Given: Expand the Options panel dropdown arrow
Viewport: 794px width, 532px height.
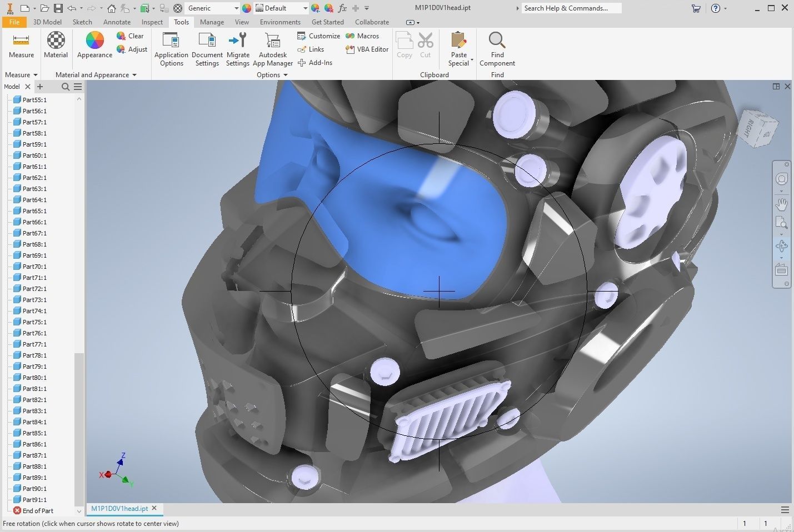Looking at the screenshot, I should [x=286, y=75].
